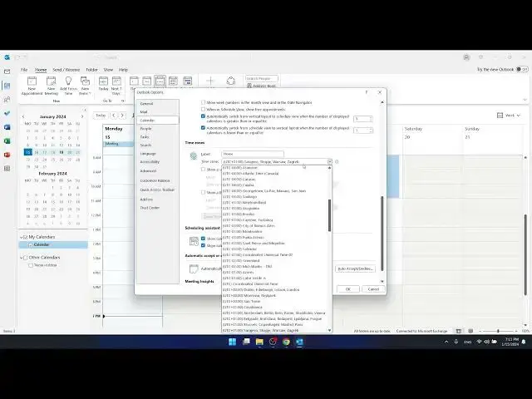Screen dimensions: 532x399
Task: Click the zoom slider in status bar
Action: (498, 331)
